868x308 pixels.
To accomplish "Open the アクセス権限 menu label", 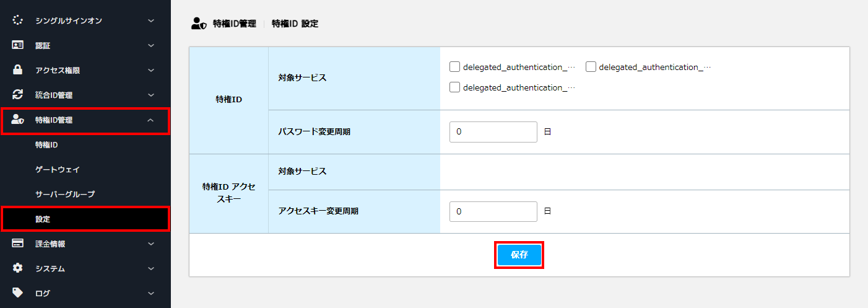I will [58, 70].
